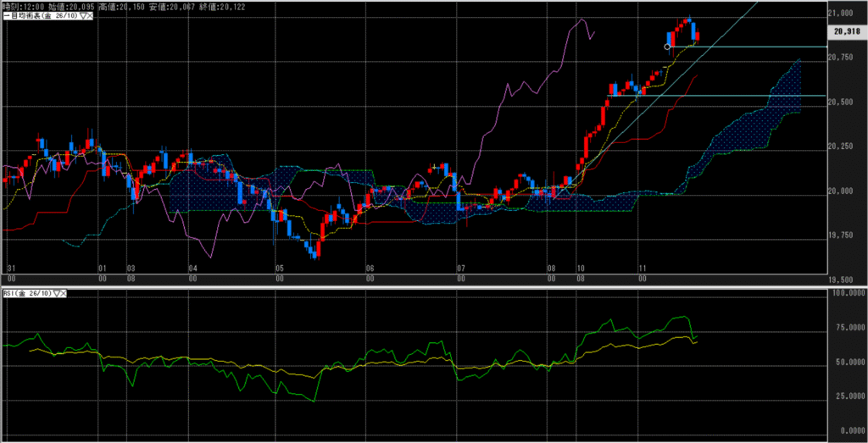
Task: Click the white circle handle on the upper horizontal line
Action: (x=667, y=47)
